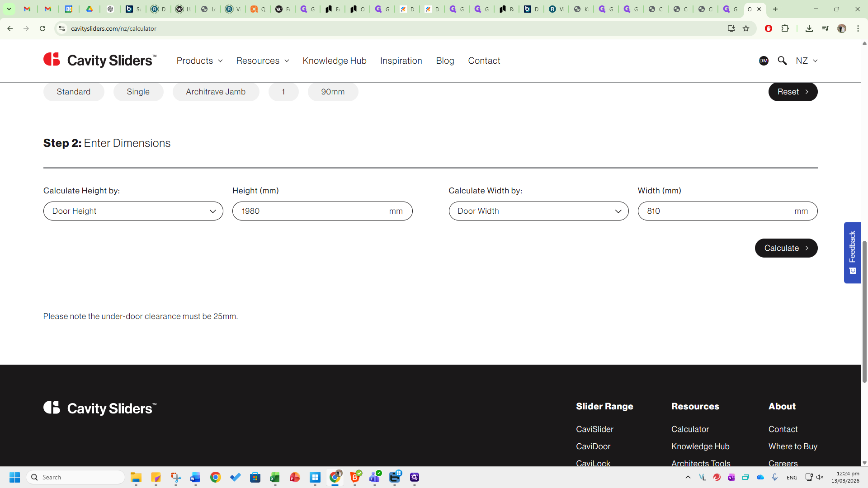Open Excel from the Windows taskbar
The width and height of the screenshot is (868, 488).
pos(275,477)
